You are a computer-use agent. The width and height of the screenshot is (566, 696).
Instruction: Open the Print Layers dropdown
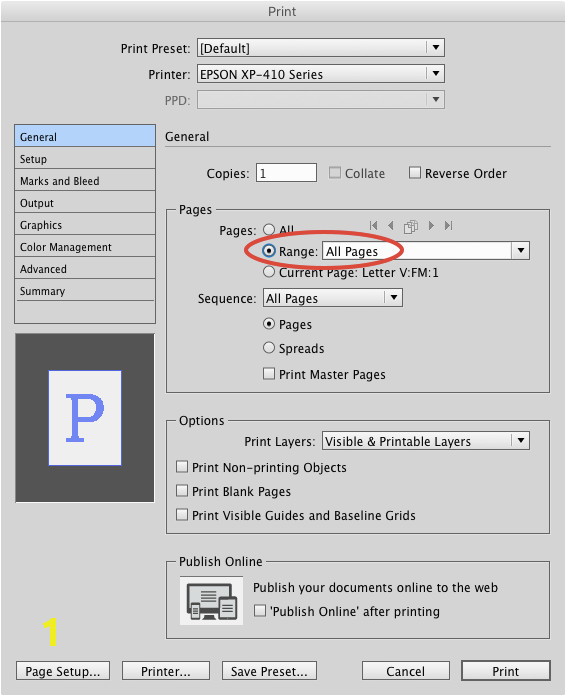[426, 441]
